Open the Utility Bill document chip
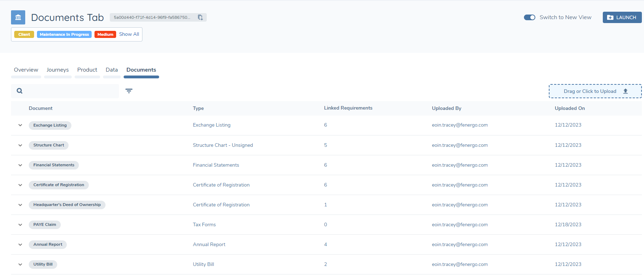The height and width of the screenshot is (278, 644). click(x=43, y=264)
